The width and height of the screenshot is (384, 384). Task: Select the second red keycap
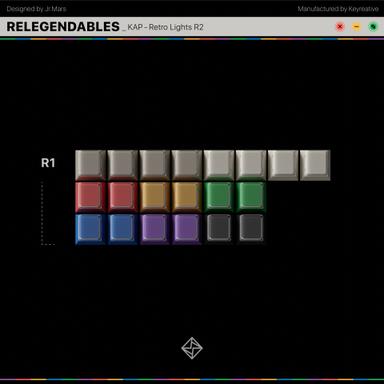[122, 197]
